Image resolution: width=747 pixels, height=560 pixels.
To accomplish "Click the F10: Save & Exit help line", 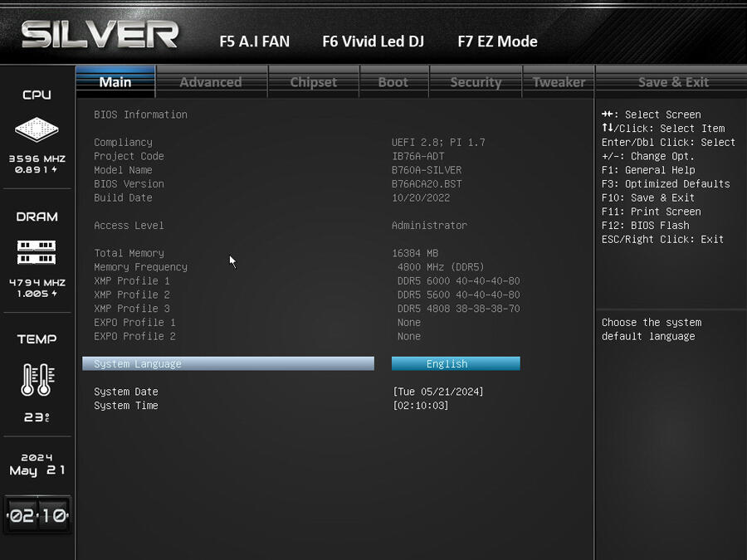I will [x=648, y=197].
